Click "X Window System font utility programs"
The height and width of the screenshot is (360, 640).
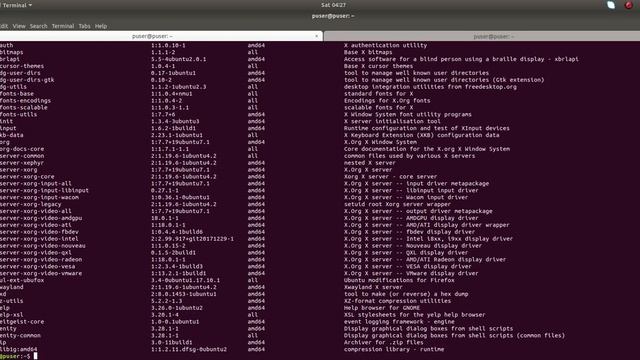tap(408, 115)
